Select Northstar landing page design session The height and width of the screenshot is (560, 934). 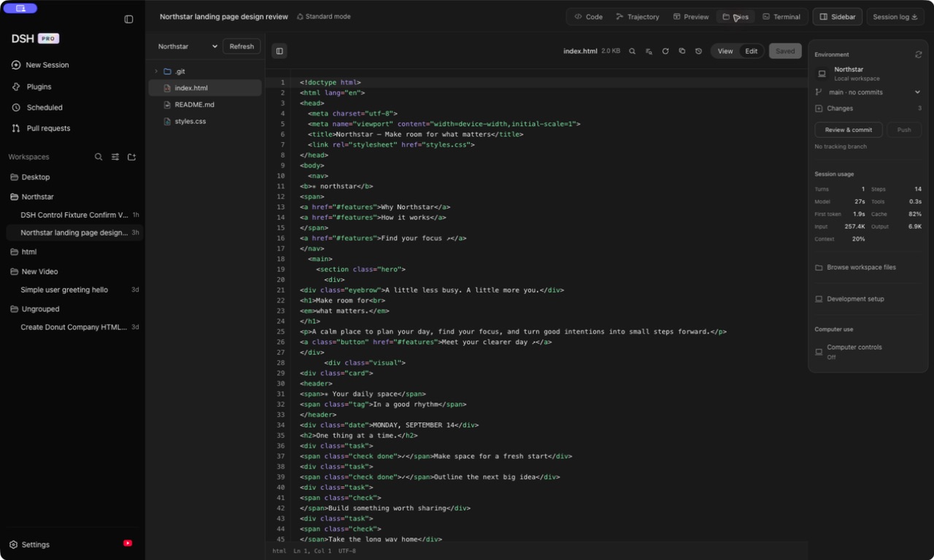tap(74, 233)
